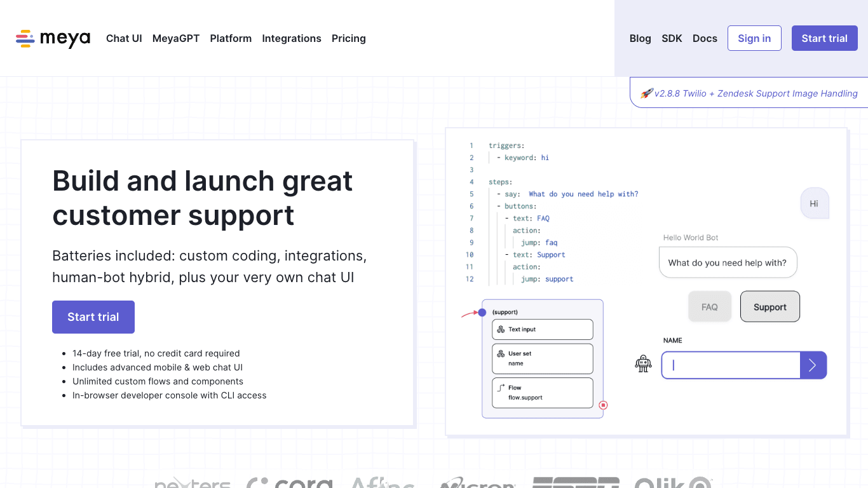
Task: Click the NAME label above input
Action: pyautogui.click(x=673, y=341)
